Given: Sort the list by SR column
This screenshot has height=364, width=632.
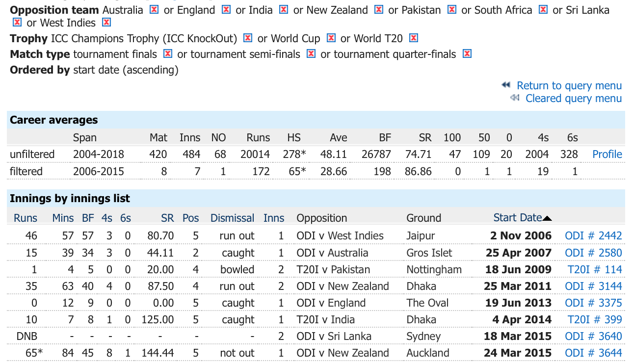Looking at the screenshot, I should click(x=167, y=218).
